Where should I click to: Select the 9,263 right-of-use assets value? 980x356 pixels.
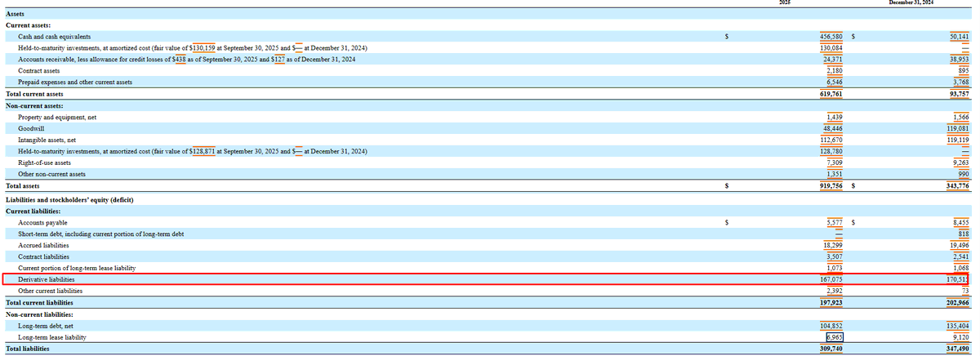pyautogui.click(x=960, y=163)
